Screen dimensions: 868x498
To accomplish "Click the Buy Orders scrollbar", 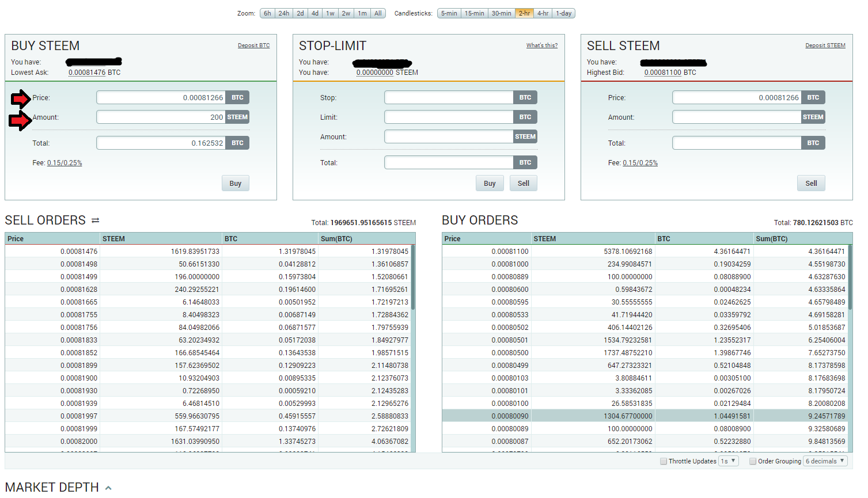I will 850,277.
